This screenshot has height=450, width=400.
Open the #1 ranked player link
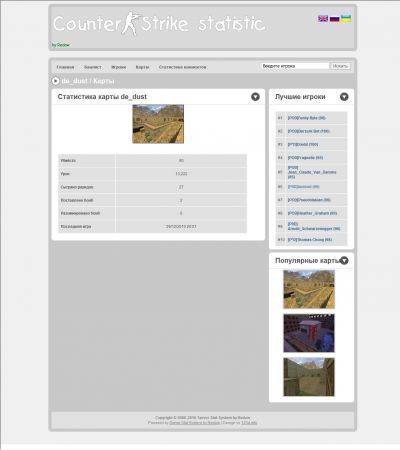(307, 118)
